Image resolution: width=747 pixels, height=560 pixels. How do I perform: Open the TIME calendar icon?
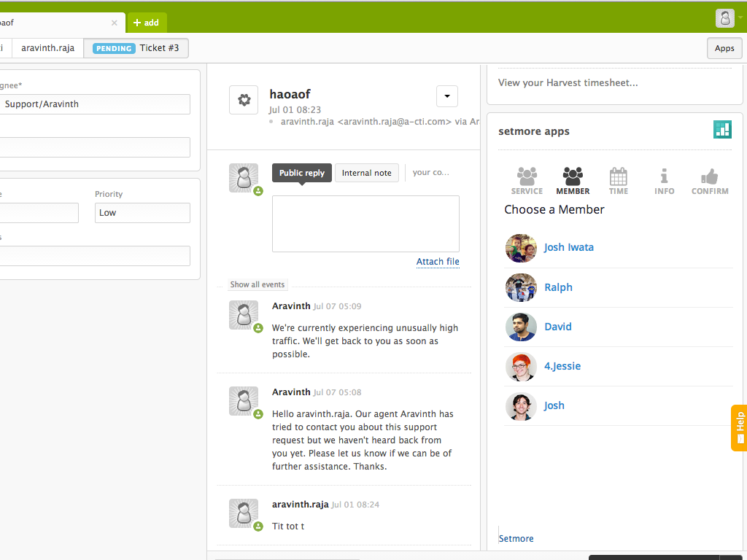tap(618, 175)
